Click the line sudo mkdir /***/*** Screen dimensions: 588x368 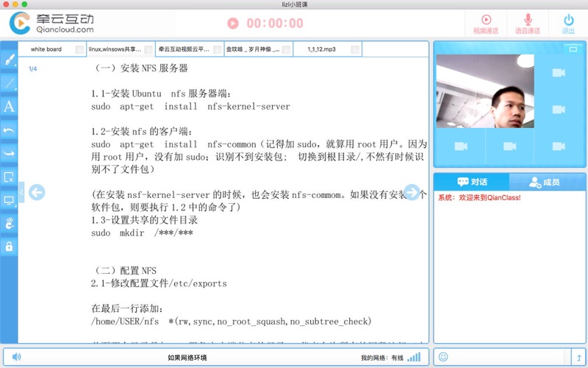[142, 233]
